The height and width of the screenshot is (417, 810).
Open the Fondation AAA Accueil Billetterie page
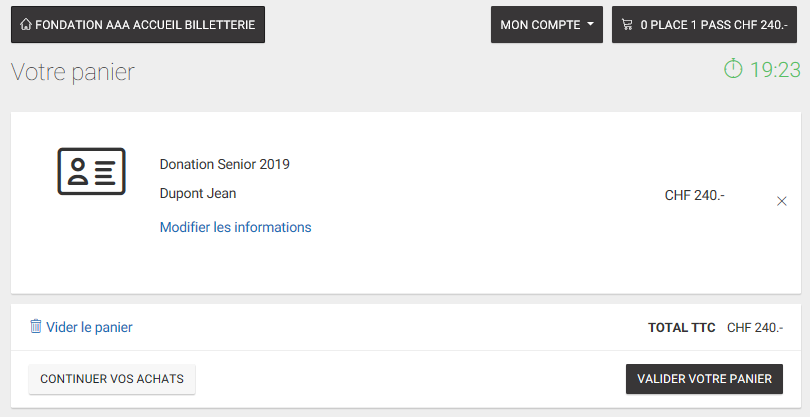[x=138, y=24]
